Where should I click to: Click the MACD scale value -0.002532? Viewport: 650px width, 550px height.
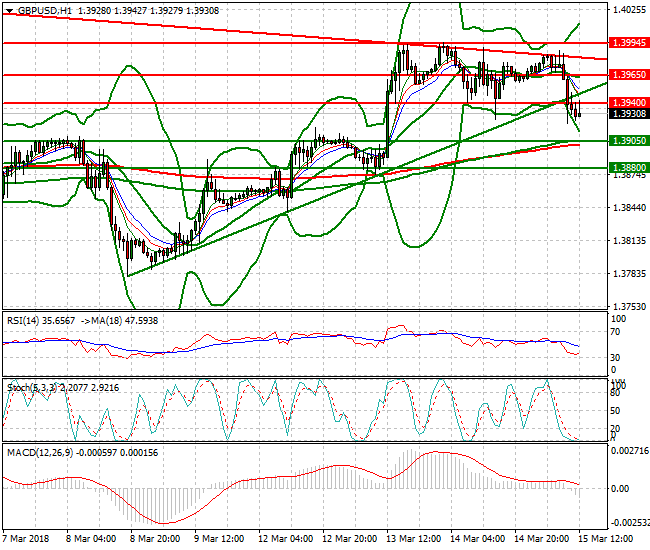tap(629, 523)
